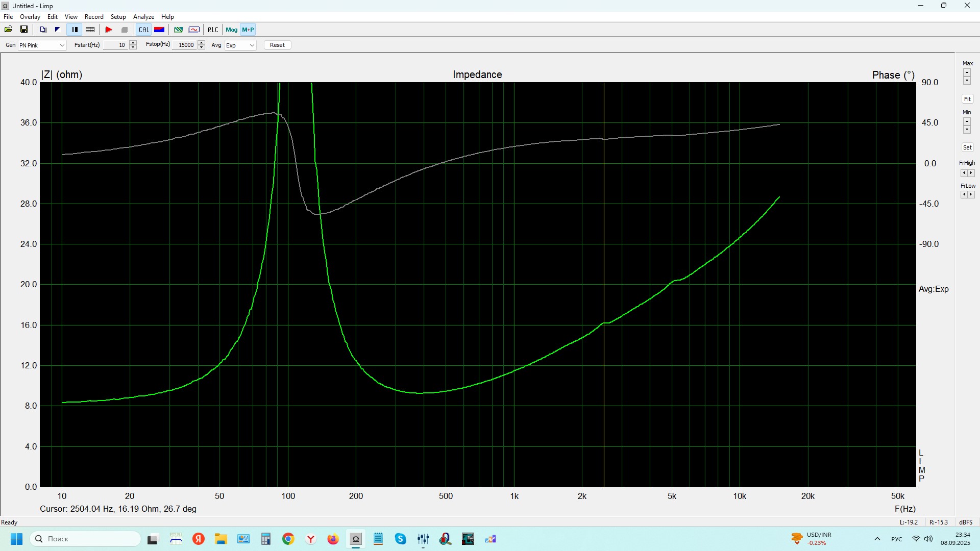Click the red-blue level meter icon

(x=159, y=30)
